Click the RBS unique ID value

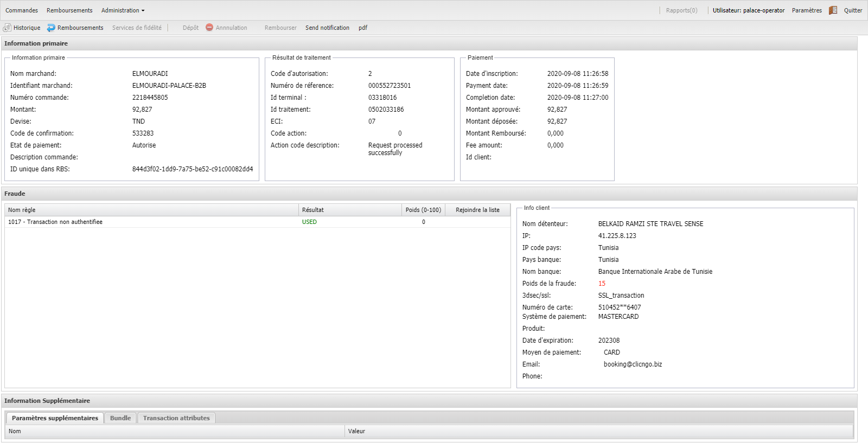coord(193,169)
